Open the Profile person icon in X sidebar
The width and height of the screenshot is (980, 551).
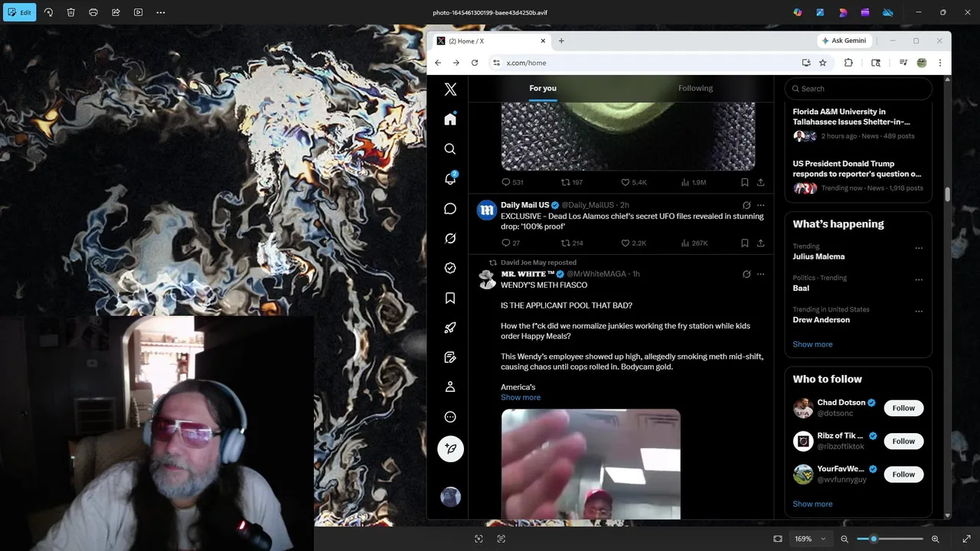pos(450,387)
